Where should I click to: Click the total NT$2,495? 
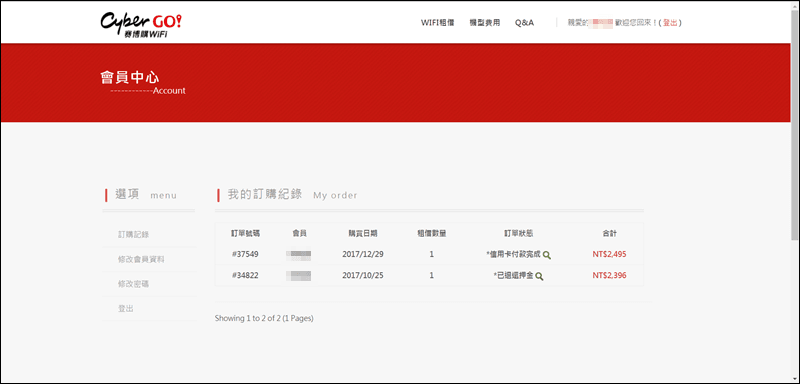point(609,254)
